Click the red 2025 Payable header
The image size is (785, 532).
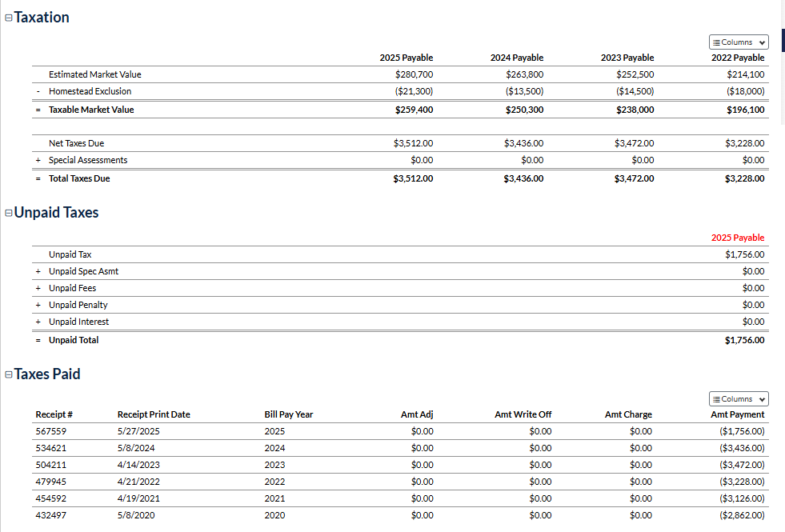point(737,238)
